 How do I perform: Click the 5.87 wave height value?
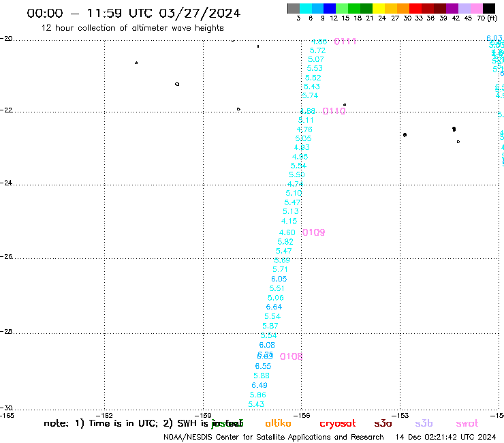pyautogui.click(x=270, y=326)
